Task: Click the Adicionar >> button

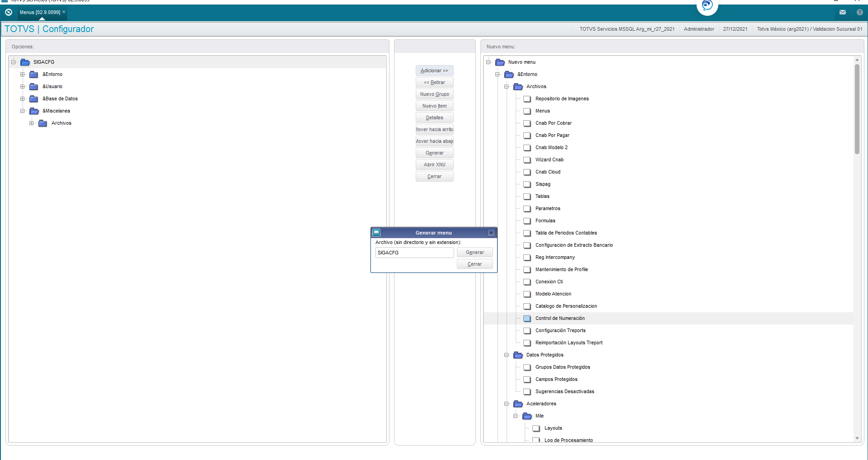Action: (x=434, y=70)
